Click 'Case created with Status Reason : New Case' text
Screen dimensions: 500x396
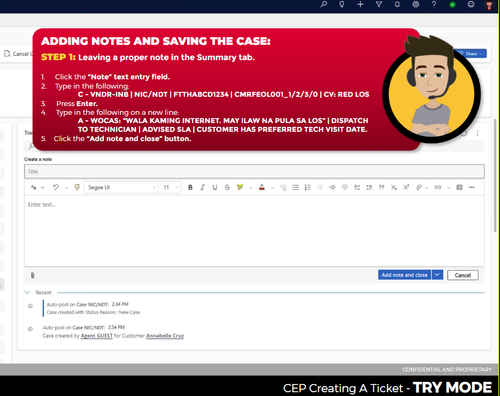pyautogui.click(x=93, y=312)
